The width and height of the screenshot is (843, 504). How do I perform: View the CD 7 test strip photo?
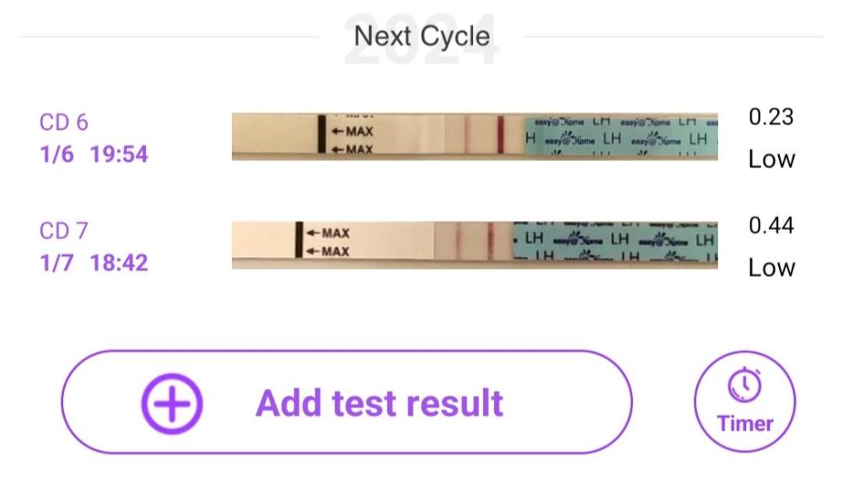(x=475, y=244)
